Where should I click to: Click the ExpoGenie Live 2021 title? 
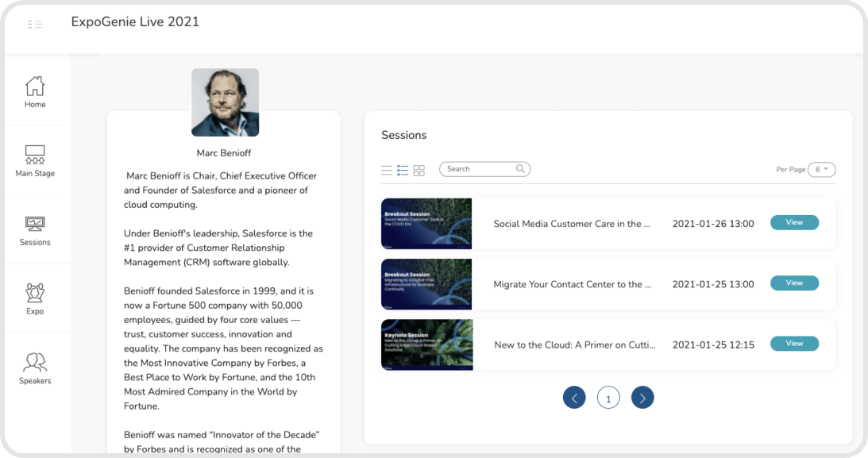(x=135, y=22)
